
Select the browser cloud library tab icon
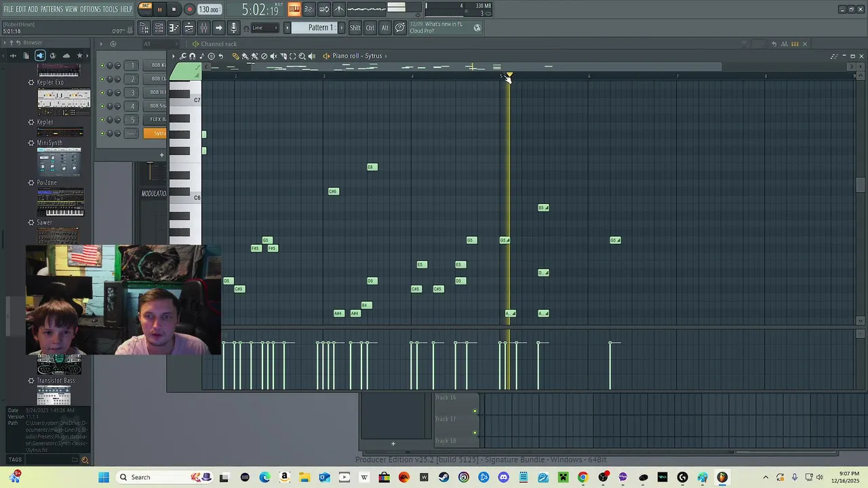[x=66, y=56]
